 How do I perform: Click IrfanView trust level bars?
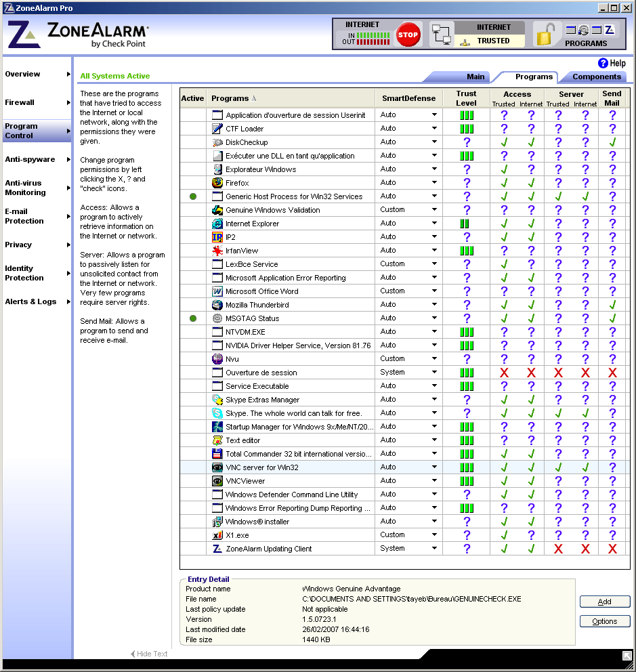[x=466, y=251]
